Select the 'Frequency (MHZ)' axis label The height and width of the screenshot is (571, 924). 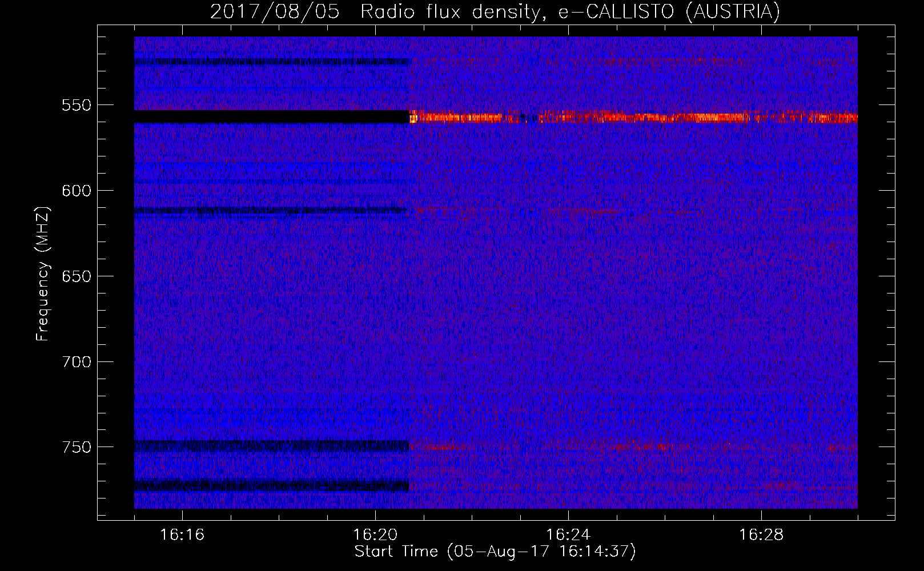click(42, 274)
